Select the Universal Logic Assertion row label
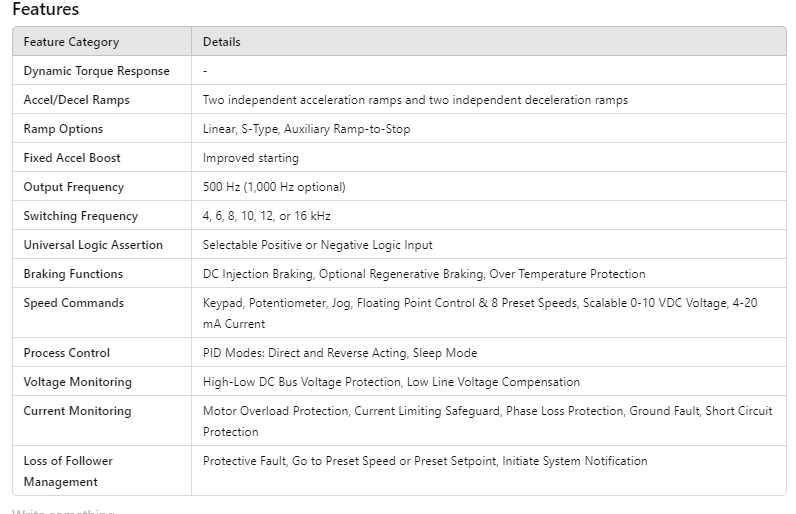 coord(93,245)
